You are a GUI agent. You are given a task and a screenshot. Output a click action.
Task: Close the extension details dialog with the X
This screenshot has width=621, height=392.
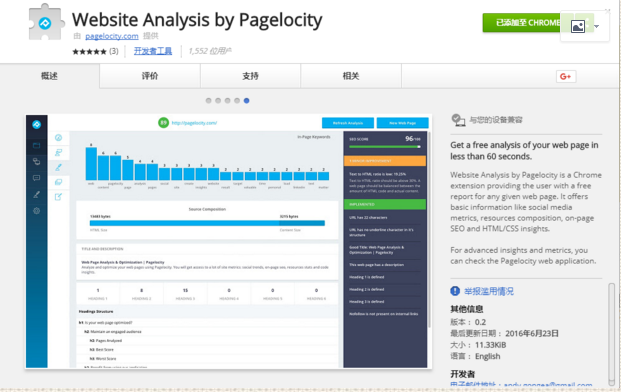pos(608,11)
